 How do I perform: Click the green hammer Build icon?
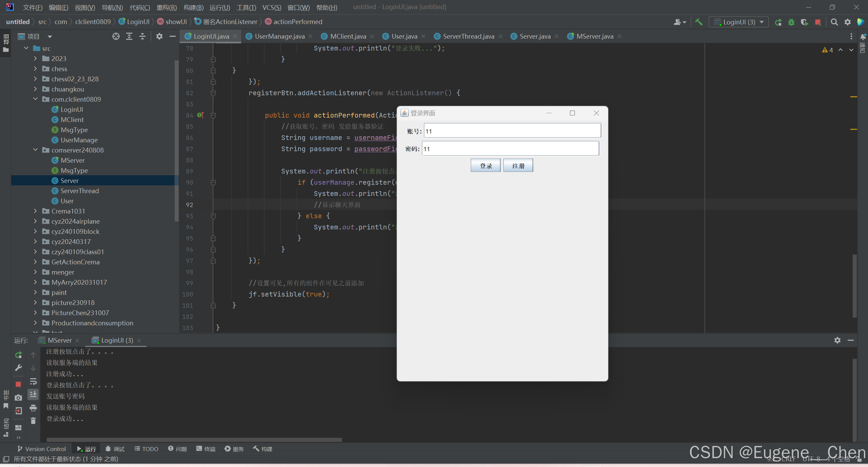(x=698, y=22)
